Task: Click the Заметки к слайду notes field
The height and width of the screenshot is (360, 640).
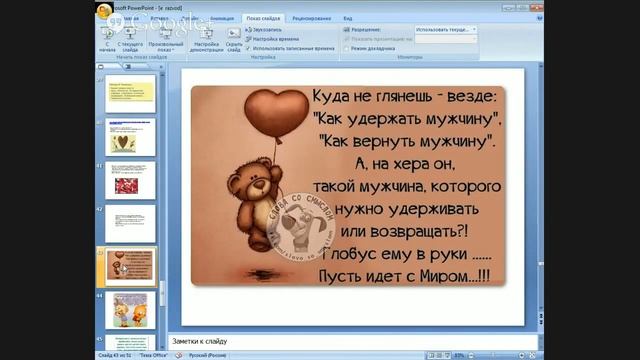Action: [x=353, y=341]
